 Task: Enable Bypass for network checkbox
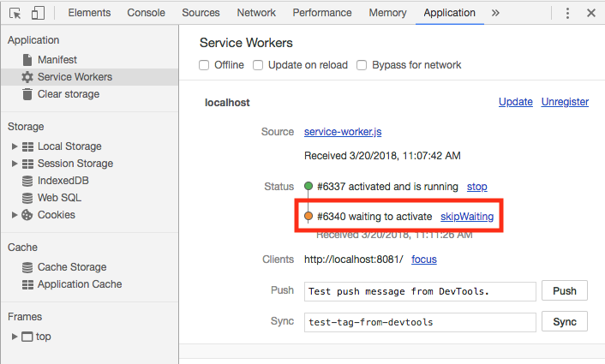click(362, 65)
